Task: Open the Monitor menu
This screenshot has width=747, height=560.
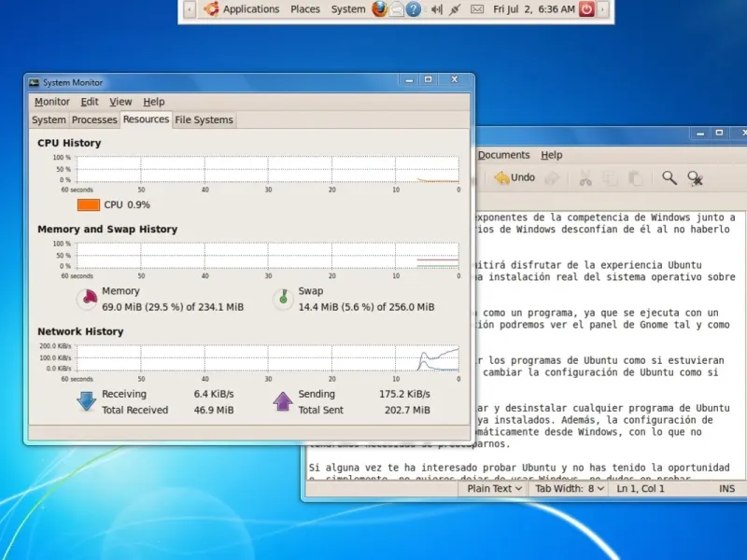Action: coord(52,102)
